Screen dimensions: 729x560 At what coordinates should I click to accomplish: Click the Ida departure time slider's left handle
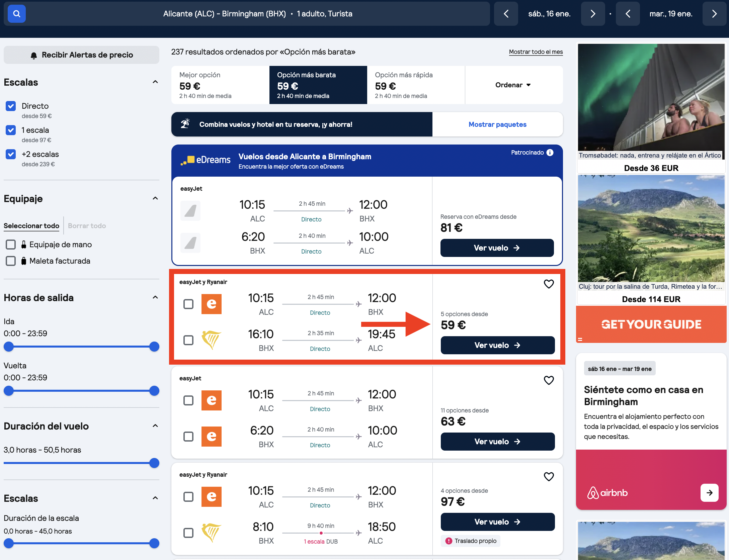click(9, 347)
